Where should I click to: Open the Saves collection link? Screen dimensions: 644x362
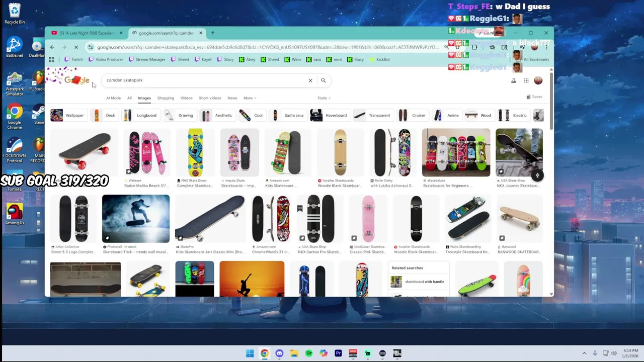tap(534, 97)
